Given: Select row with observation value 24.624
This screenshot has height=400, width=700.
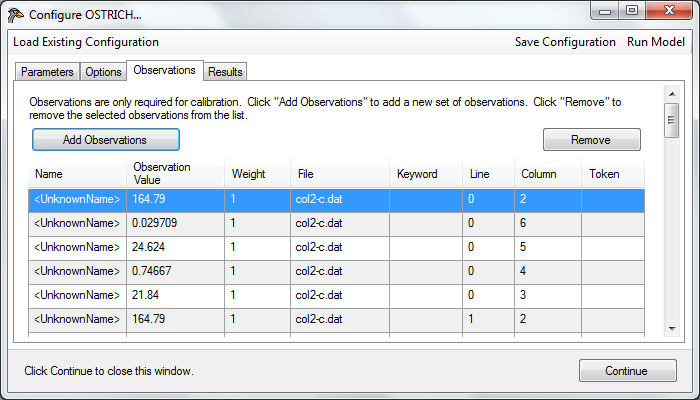Looking at the screenshot, I should point(336,247).
